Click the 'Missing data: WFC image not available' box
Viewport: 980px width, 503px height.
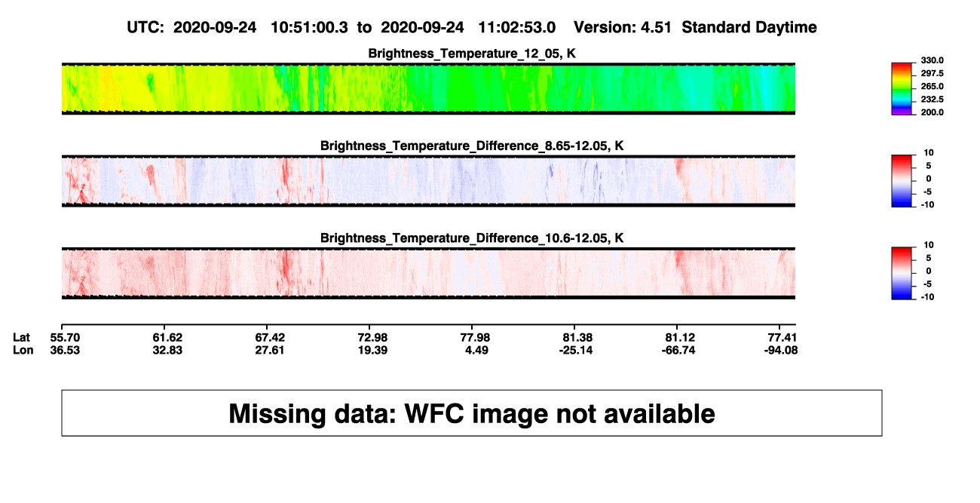(472, 413)
